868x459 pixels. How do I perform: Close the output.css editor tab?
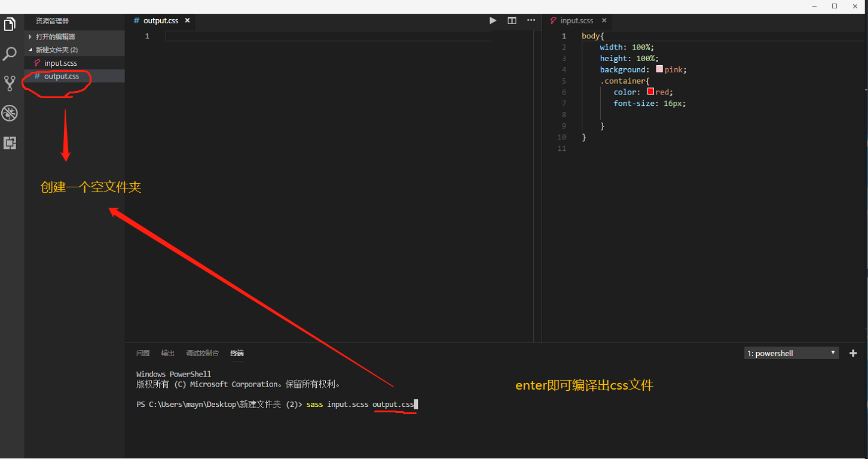187,20
